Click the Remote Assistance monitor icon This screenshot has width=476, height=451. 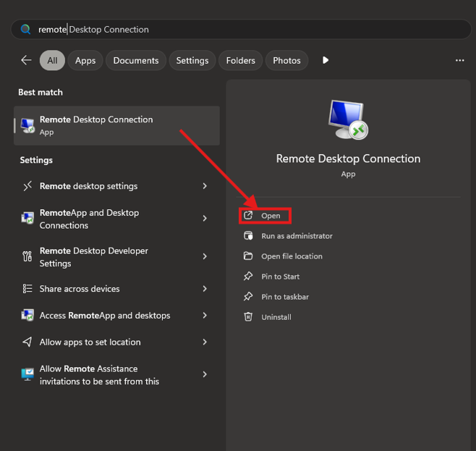click(27, 374)
